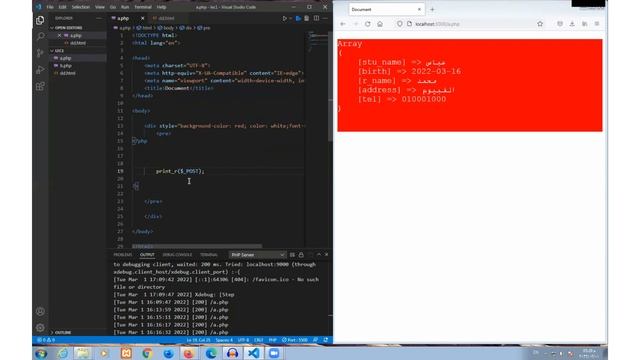Viewport: 640px width, 360px height.
Task: Click the clear output icon in panel
Action: pyautogui.click(x=292, y=255)
